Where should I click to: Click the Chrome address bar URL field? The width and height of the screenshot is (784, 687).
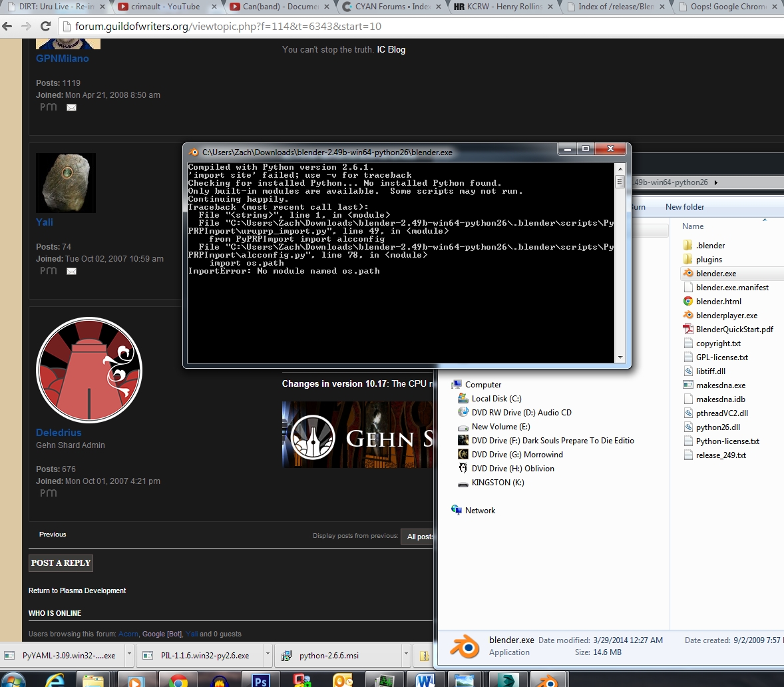tap(420, 26)
